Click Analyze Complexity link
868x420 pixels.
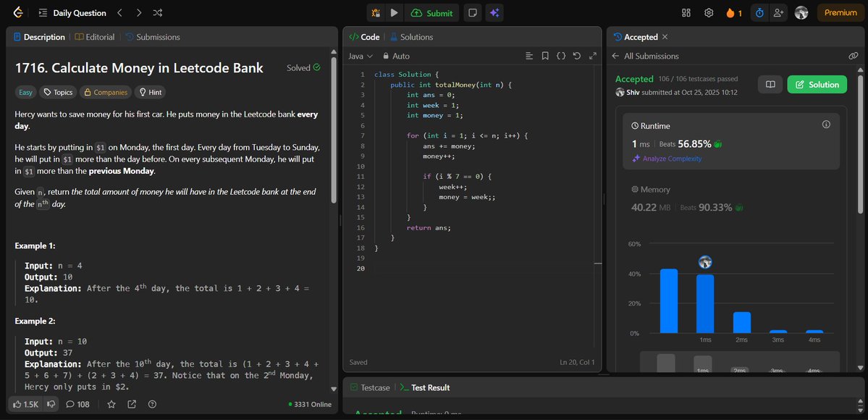667,159
